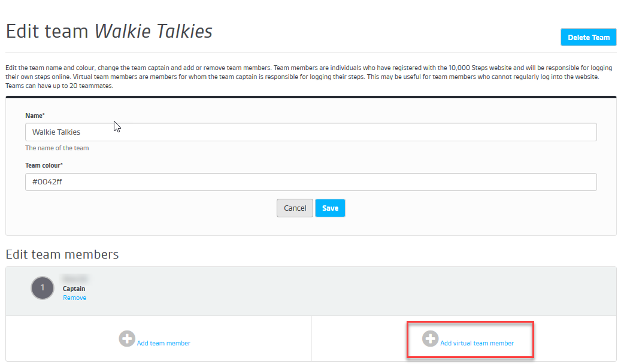The image size is (621, 364).
Task: Click the helper text "The name of the team"
Action: coord(57,148)
